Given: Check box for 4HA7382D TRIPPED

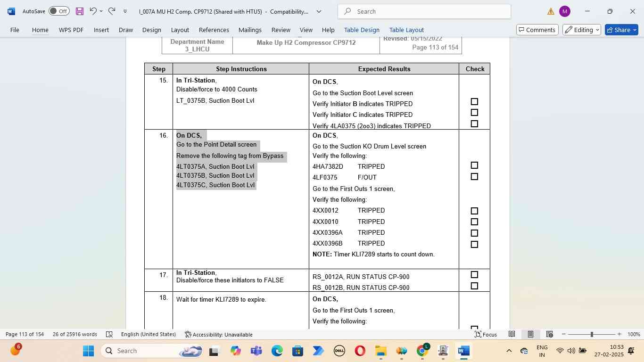Looking at the screenshot, I should pos(474,165).
